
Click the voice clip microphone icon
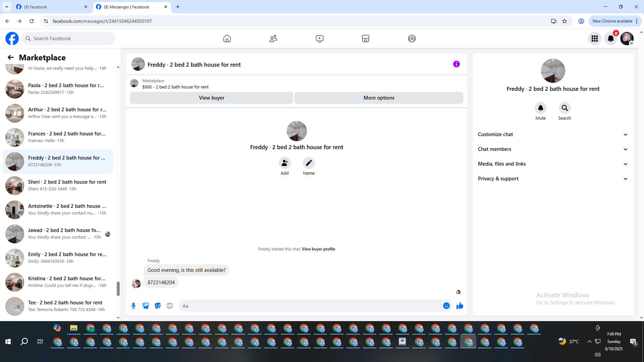[133, 306]
